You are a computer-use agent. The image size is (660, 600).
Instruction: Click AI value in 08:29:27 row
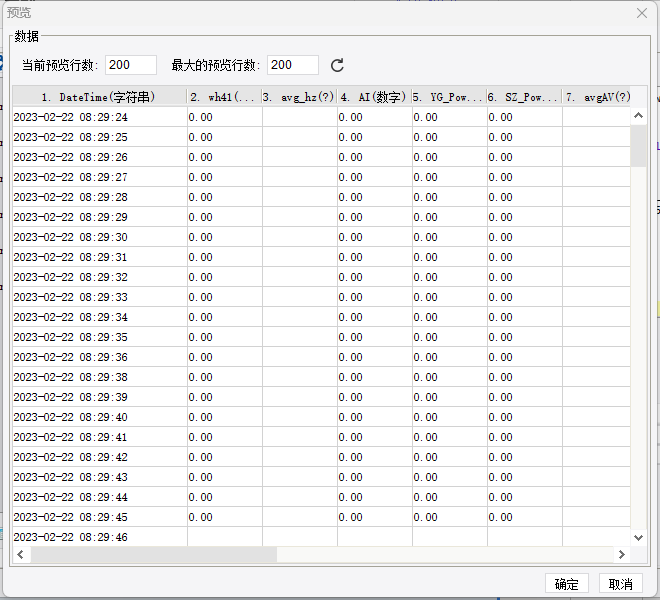(x=375, y=177)
